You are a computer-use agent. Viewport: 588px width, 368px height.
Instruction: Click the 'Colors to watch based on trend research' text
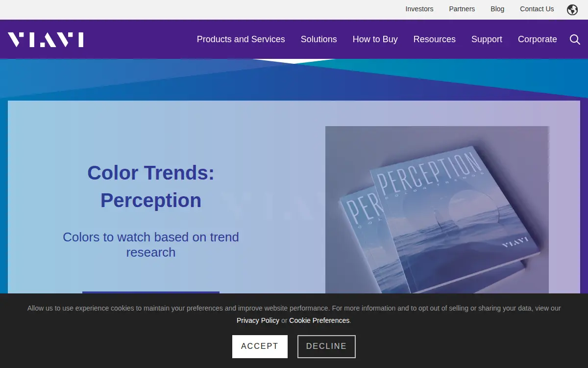151,244
